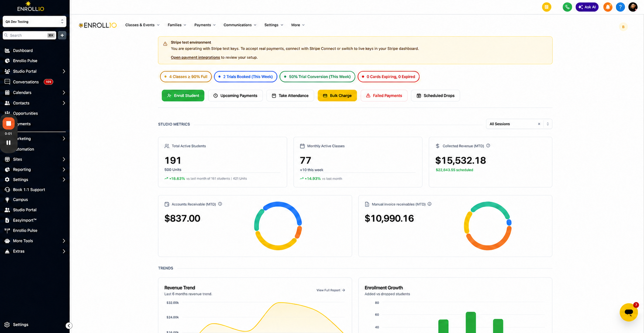Screen dimensions: 644x333
Task: Click the Upcoming Payments button
Action: (x=235, y=96)
